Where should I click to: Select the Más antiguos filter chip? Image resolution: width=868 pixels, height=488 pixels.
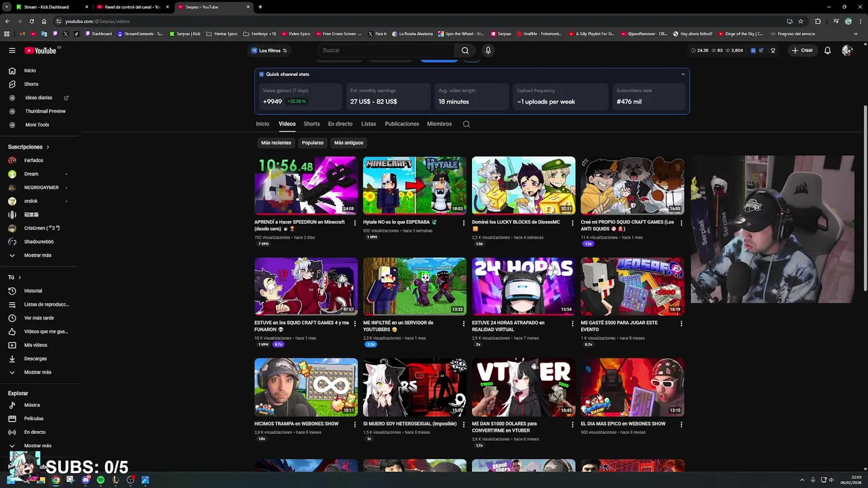(349, 143)
